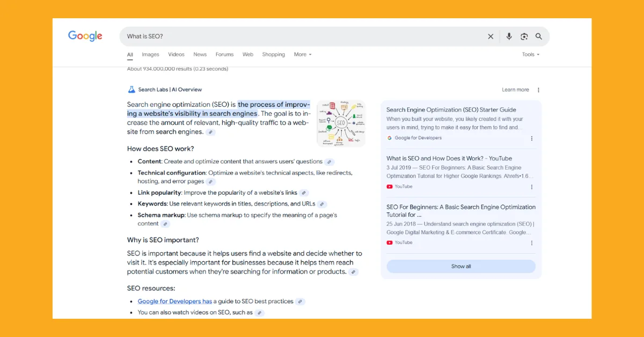The width and height of the screenshot is (644, 337).
Task: Switch to the Videos tab
Action: tap(176, 54)
